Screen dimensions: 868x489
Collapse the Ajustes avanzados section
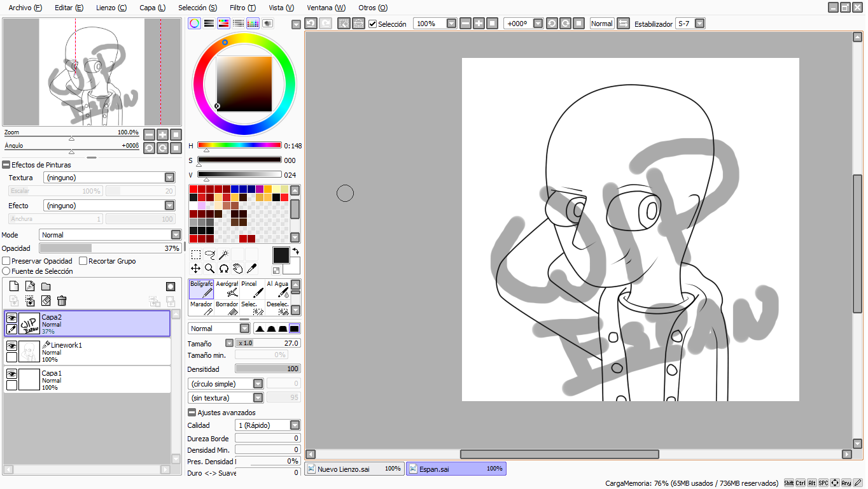(192, 413)
